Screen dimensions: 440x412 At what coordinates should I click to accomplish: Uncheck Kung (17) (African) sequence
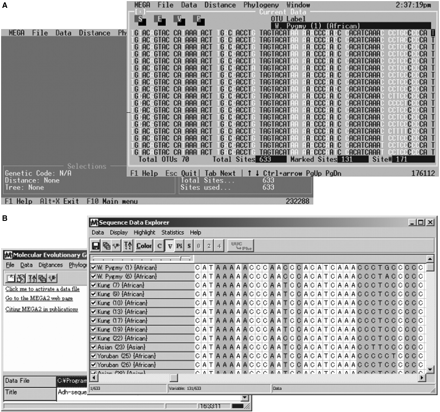[x=94, y=320]
